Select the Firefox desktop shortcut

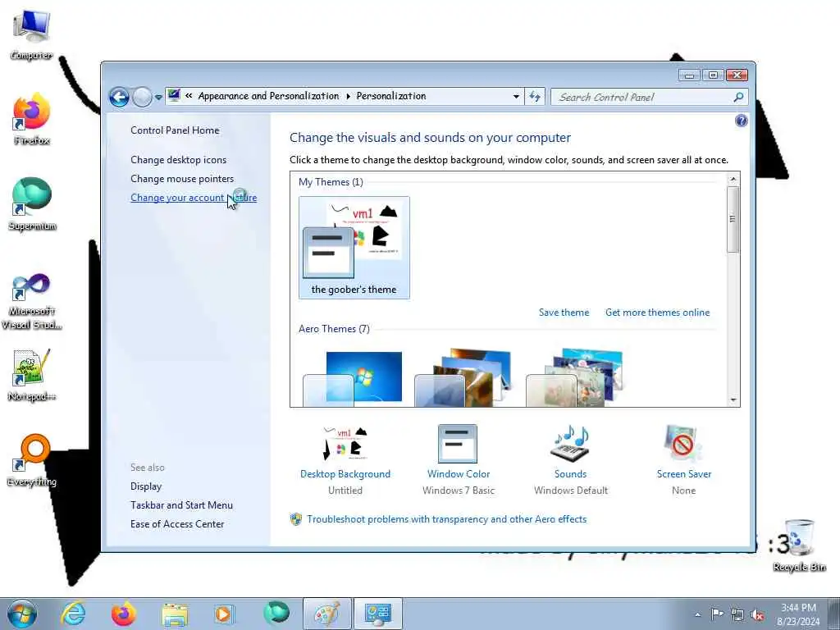(32, 120)
